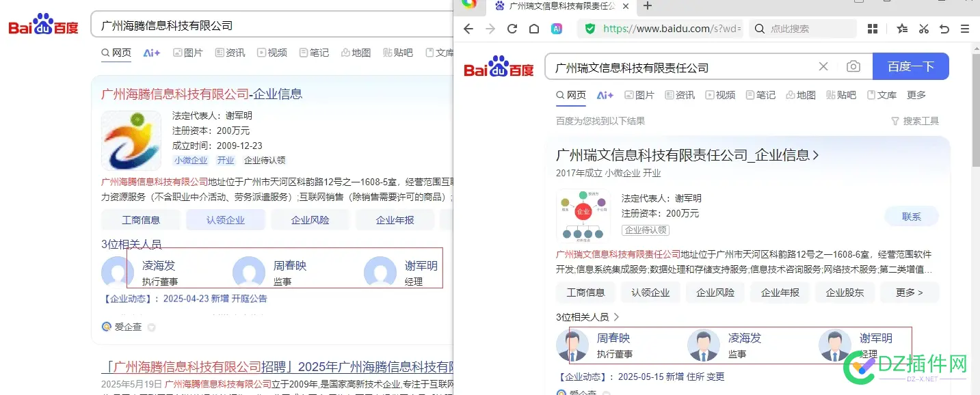Image resolution: width=980 pixels, height=395 pixels.
Task: Click 360 browser logo at top left
Action: (x=469, y=3)
